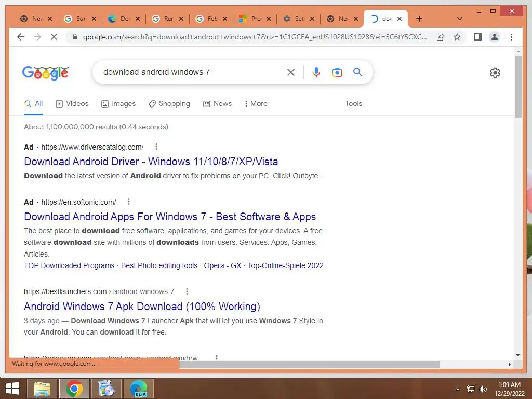Open options for bestlaunchers.com result
Viewport: 532px width, 399px height.
(x=187, y=291)
